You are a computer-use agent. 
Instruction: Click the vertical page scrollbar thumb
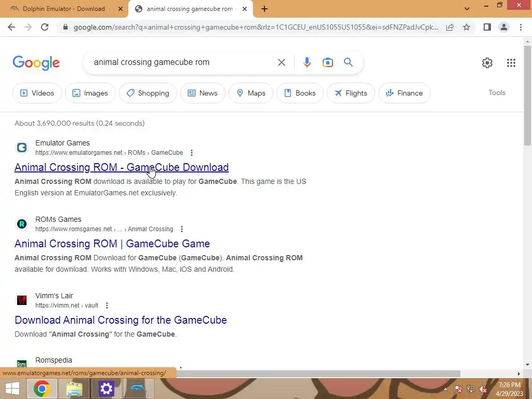(x=528, y=95)
